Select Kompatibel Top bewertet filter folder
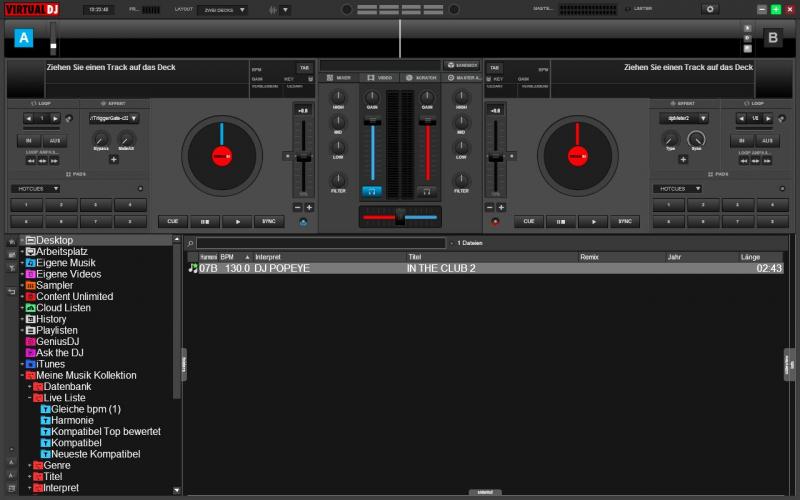This screenshot has width=800, height=500. [106, 432]
